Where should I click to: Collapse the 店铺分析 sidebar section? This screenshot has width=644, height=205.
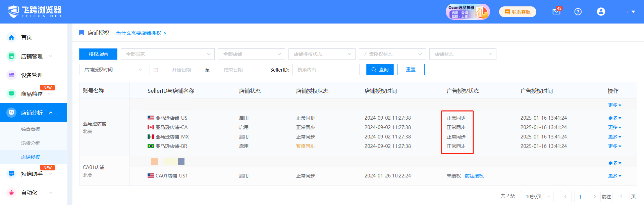51,113
